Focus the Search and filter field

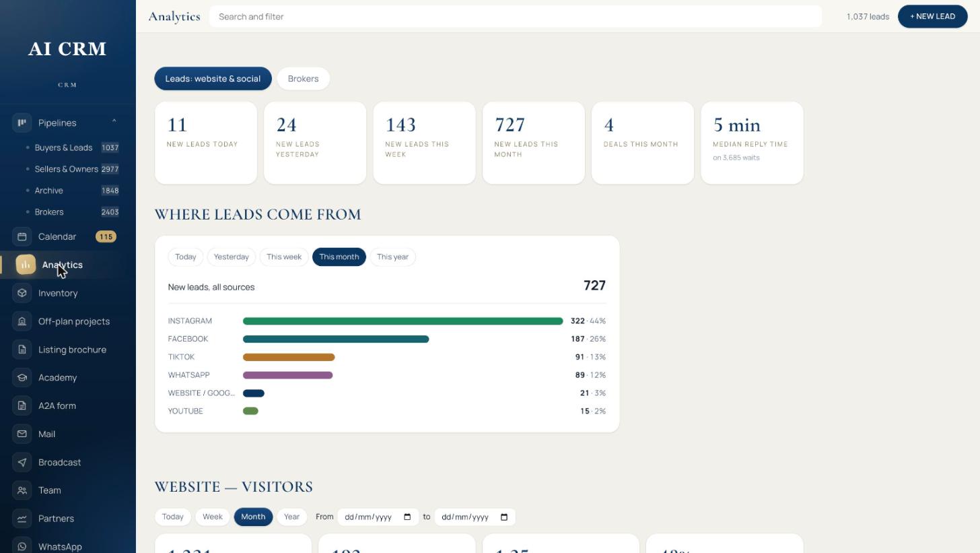click(516, 16)
